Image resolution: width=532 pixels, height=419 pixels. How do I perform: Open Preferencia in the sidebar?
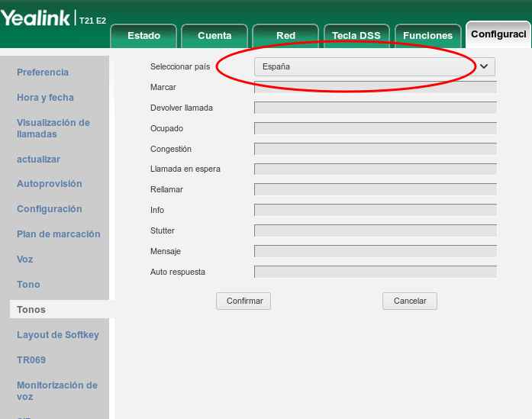[x=43, y=73]
